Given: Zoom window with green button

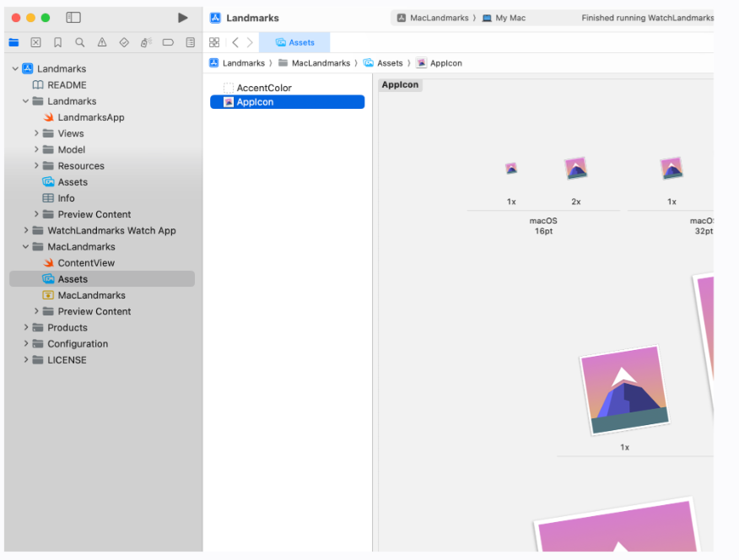Looking at the screenshot, I should pyautogui.click(x=46, y=18).
